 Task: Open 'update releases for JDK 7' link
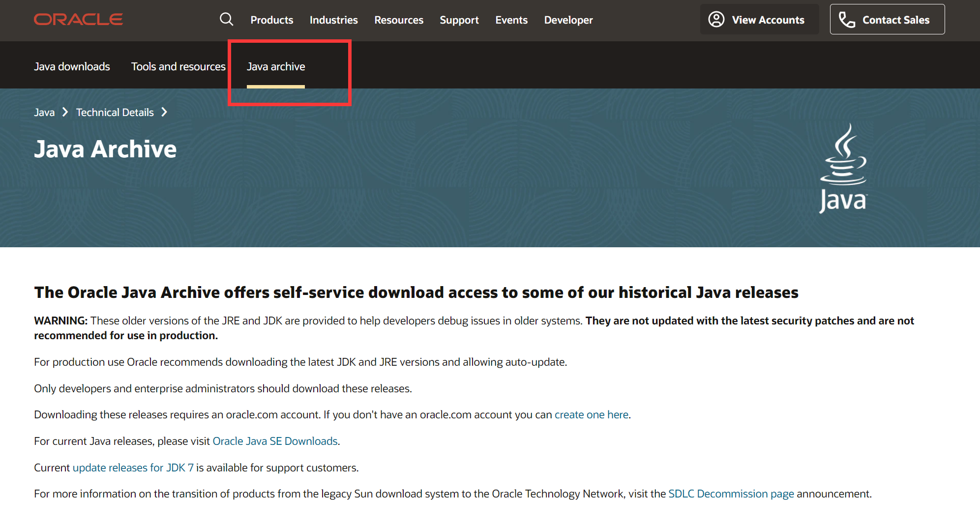[x=133, y=468]
